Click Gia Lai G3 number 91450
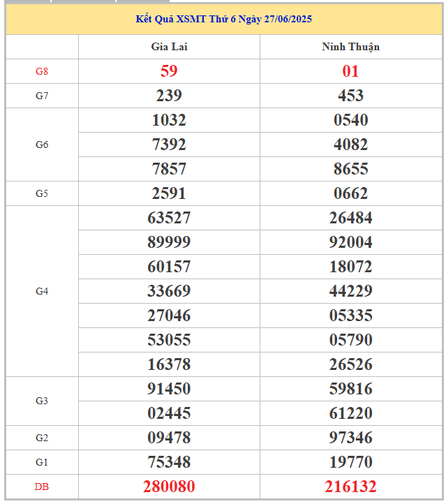 point(169,389)
